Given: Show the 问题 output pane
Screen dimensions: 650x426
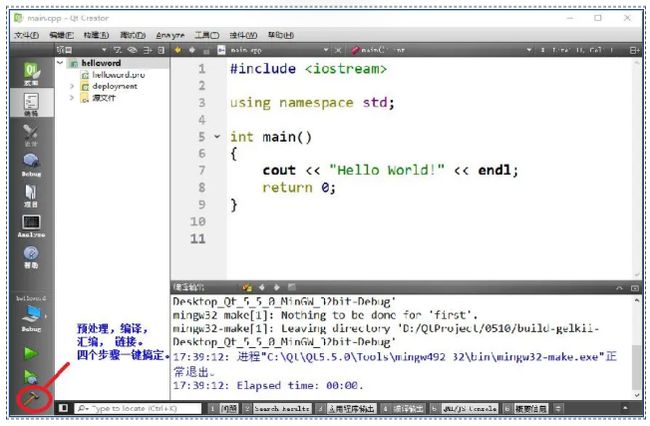Looking at the screenshot, I should tap(223, 409).
